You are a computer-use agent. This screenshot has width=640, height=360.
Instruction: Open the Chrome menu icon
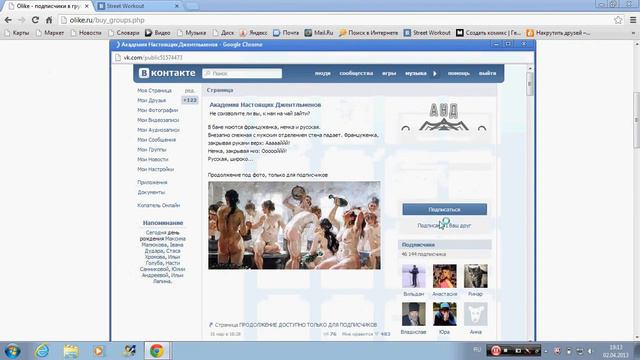point(633,20)
